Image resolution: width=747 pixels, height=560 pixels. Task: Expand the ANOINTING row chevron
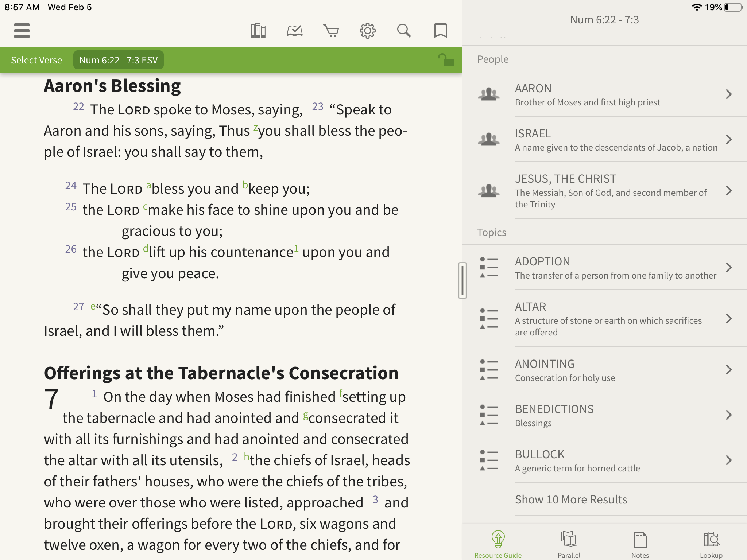pos(729,370)
